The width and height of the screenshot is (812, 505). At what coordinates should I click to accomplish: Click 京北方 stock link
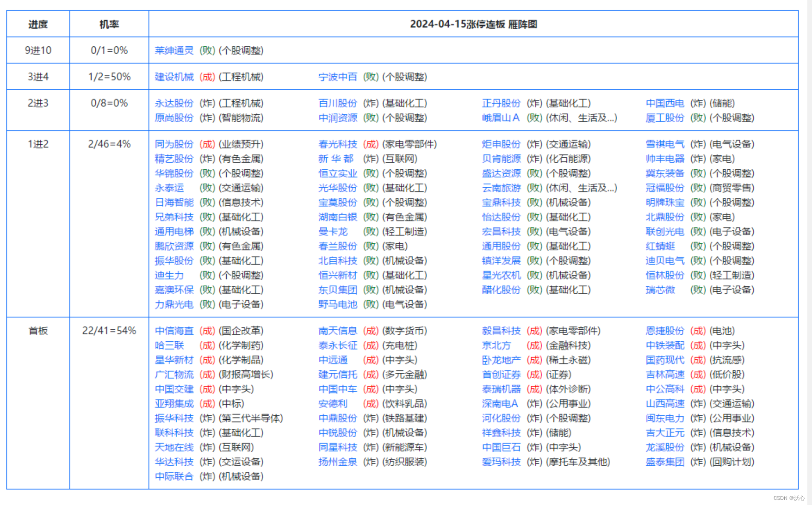496,345
